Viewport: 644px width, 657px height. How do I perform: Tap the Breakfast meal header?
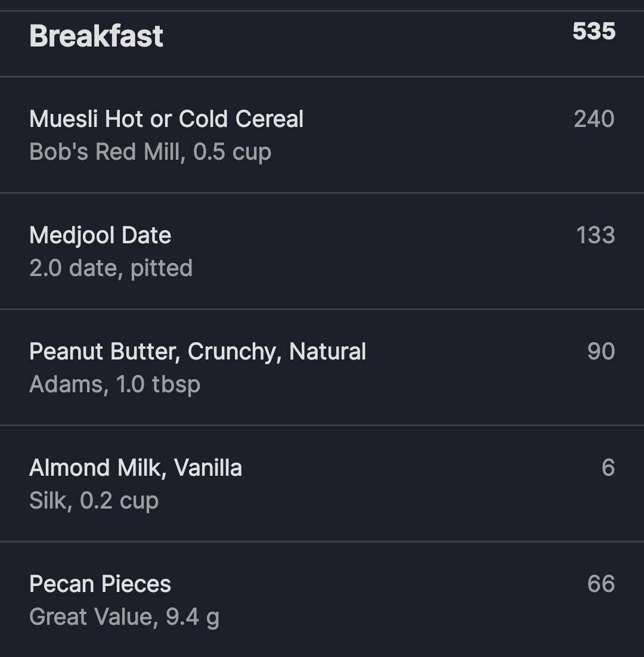pyautogui.click(x=96, y=36)
